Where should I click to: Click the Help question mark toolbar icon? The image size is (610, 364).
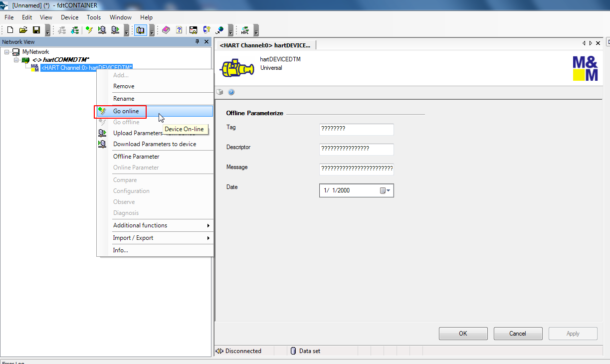179,30
